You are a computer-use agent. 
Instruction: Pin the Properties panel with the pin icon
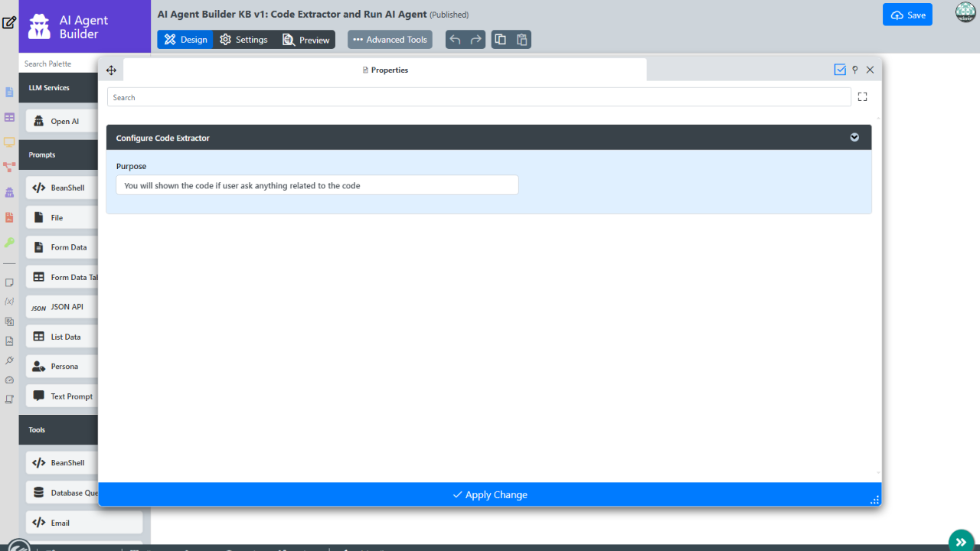855,70
